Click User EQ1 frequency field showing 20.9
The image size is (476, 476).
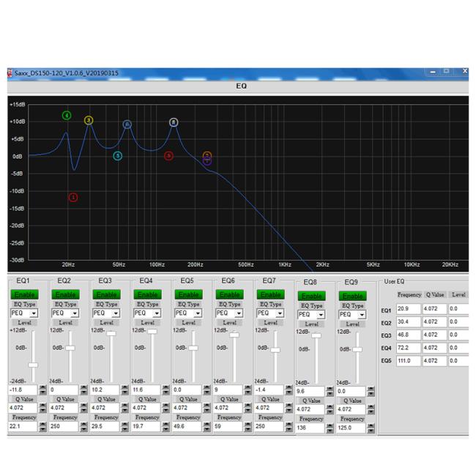pos(409,310)
